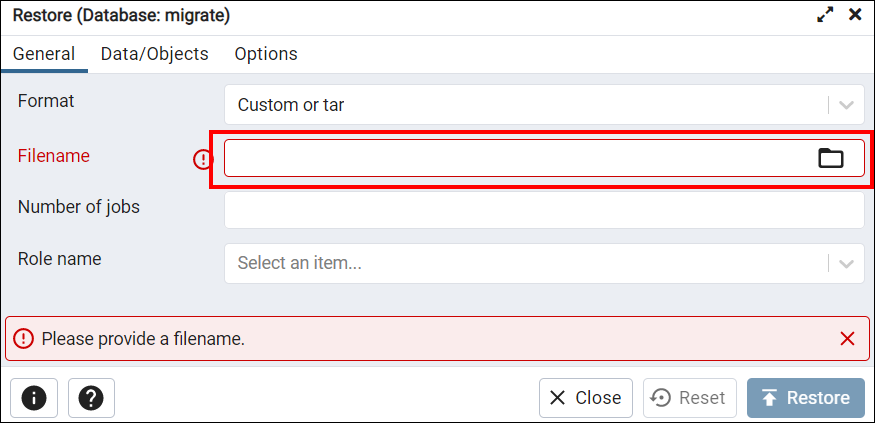The image size is (875, 423).
Task: Close the Restore dialog with the X icon
Action: [x=855, y=15]
